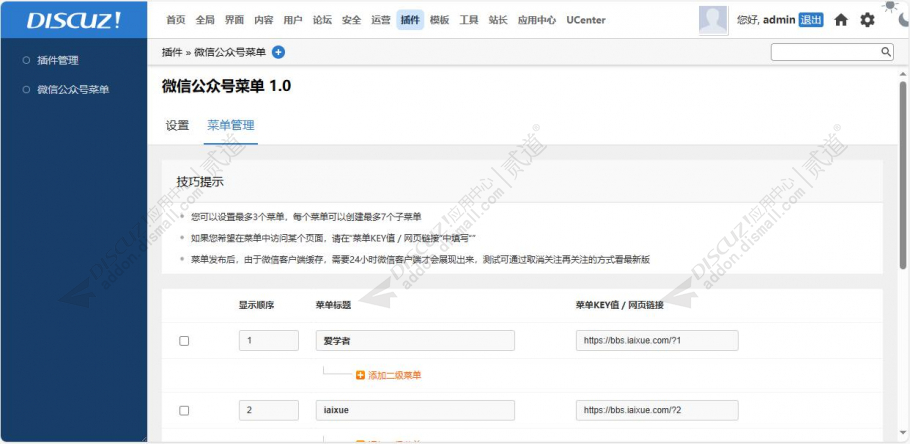Open UCenter in top navigation
The height and width of the screenshot is (444, 910).
click(x=586, y=20)
